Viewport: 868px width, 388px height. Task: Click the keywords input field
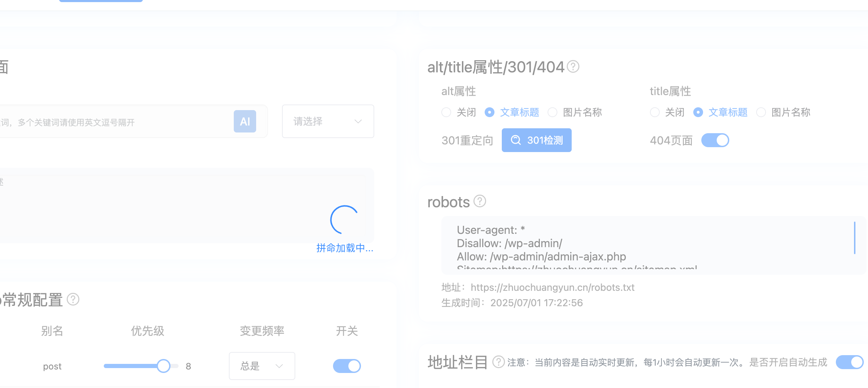(x=134, y=121)
